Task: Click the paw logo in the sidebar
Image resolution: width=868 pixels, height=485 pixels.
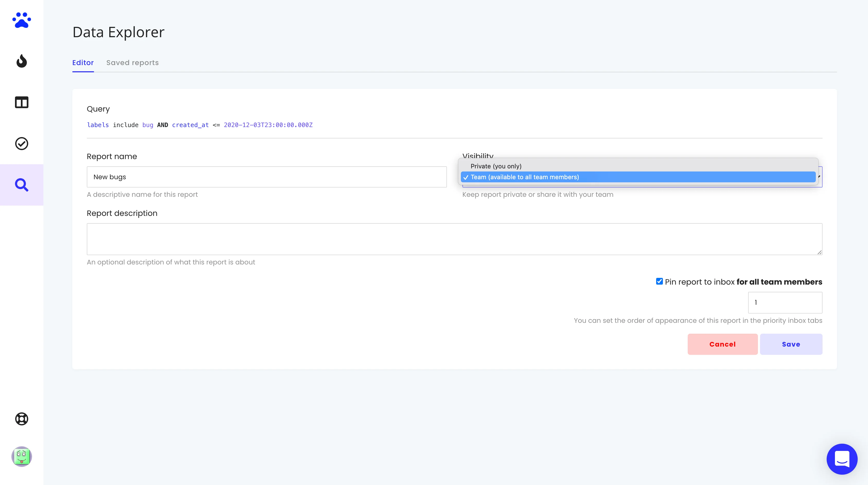Action: [x=21, y=20]
